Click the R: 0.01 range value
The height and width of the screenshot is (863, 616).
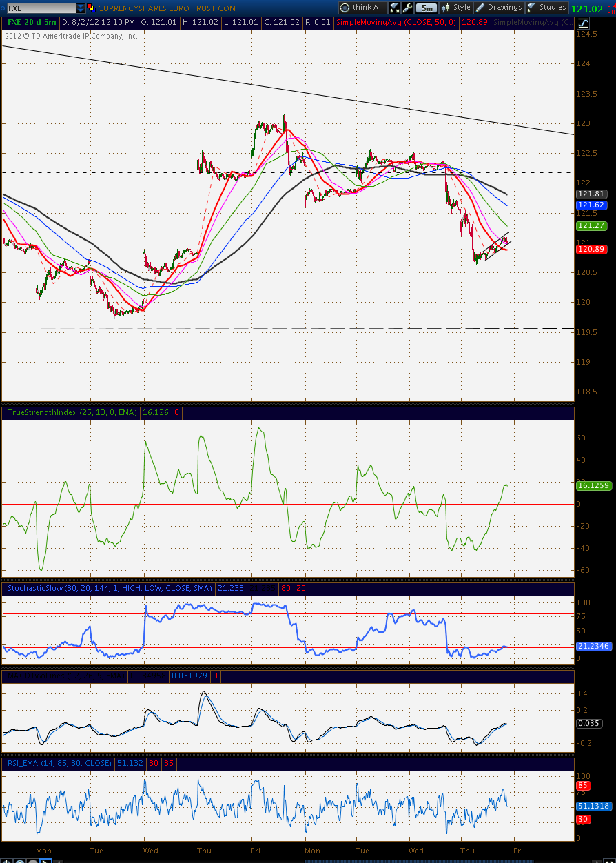tap(318, 23)
